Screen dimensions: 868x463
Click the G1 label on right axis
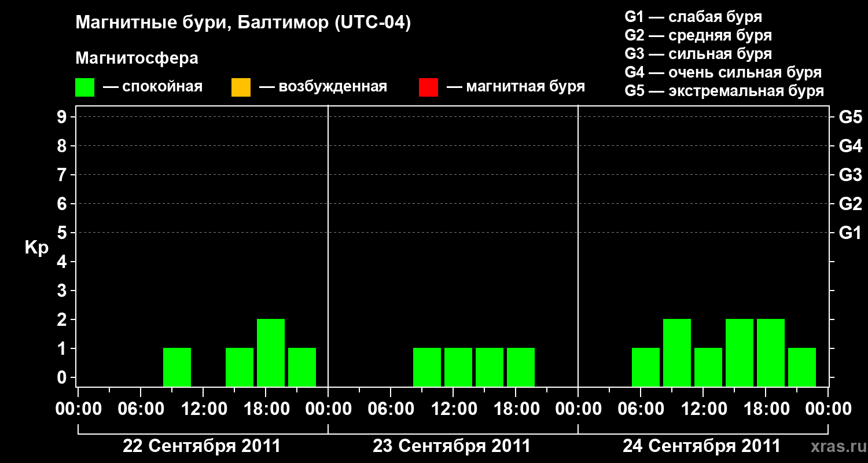click(x=851, y=233)
